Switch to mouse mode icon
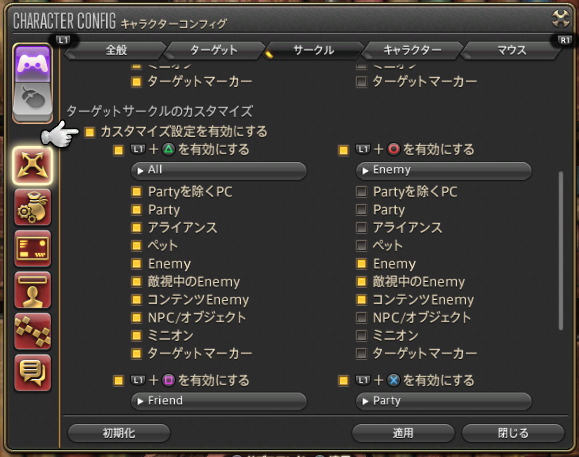The width and height of the screenshot is (579, 457). pyautogui.click(x=32, y=100)
